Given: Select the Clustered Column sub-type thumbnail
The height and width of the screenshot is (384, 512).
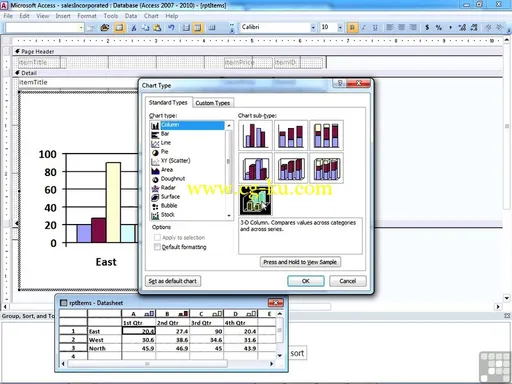Looking at the screenshot, I should pyautogui.click(x=255, y=135).
